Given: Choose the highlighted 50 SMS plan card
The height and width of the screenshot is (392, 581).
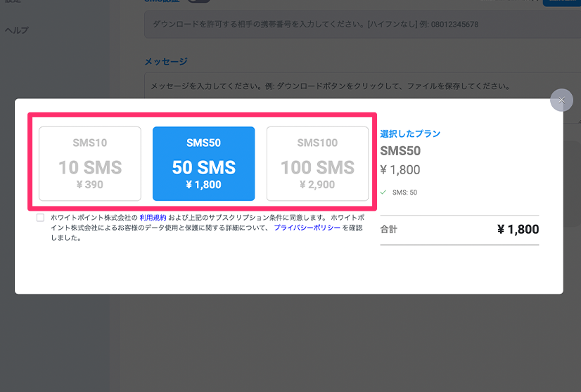Looking at the screenshot, I should point(203,164).
